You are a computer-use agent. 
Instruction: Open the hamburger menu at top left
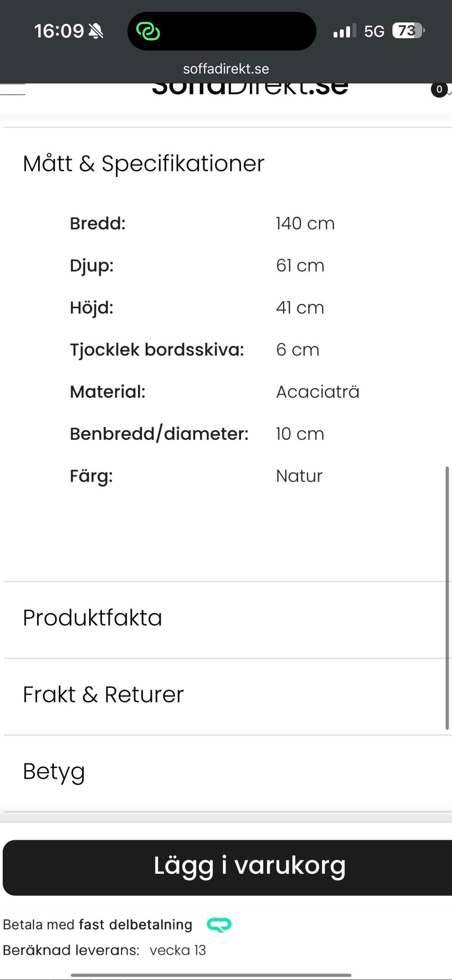12,89
